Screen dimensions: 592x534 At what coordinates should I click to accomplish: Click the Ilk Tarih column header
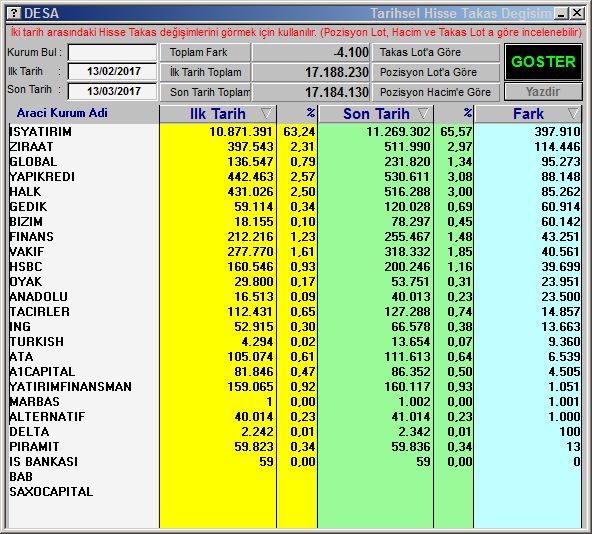(218, 114)
